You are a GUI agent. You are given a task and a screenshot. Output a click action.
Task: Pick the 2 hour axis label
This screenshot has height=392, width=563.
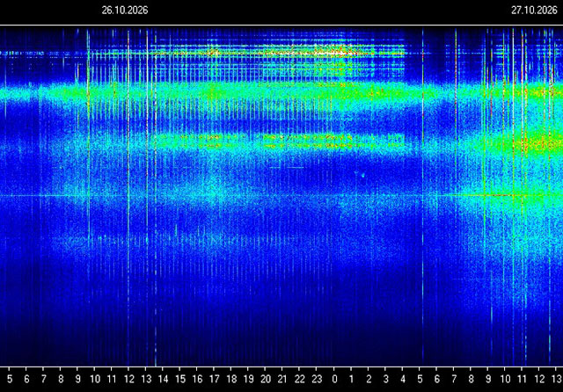[x=369, y=379]
